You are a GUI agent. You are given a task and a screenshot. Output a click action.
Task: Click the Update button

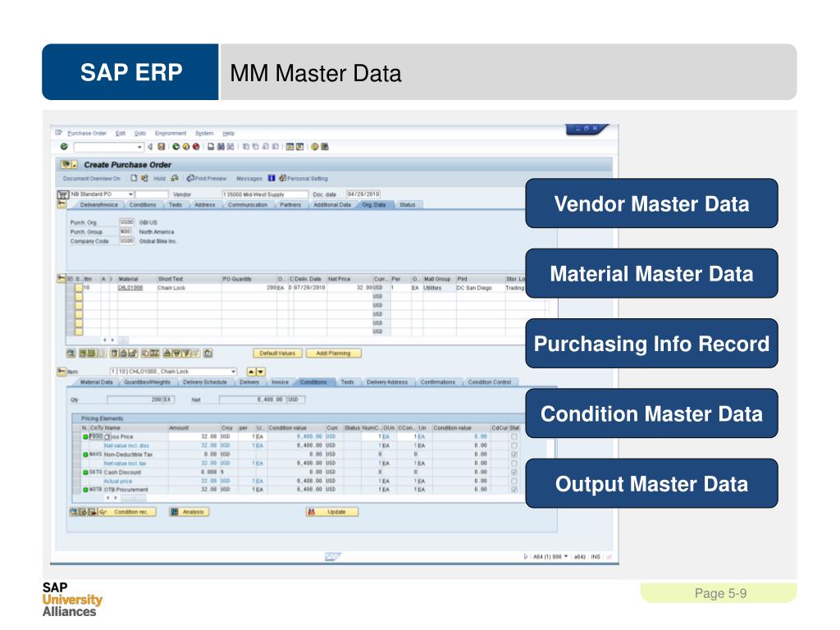(332, 512)
